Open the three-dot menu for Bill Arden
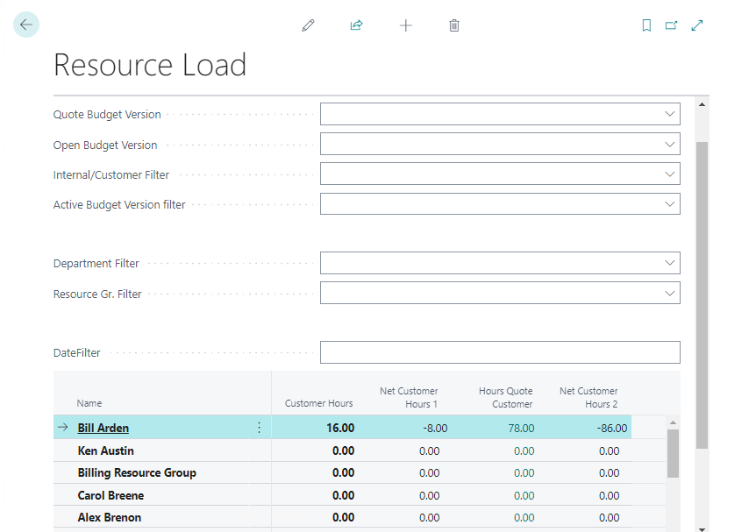This screenshot has height=532, width=756. coord(259,428)
